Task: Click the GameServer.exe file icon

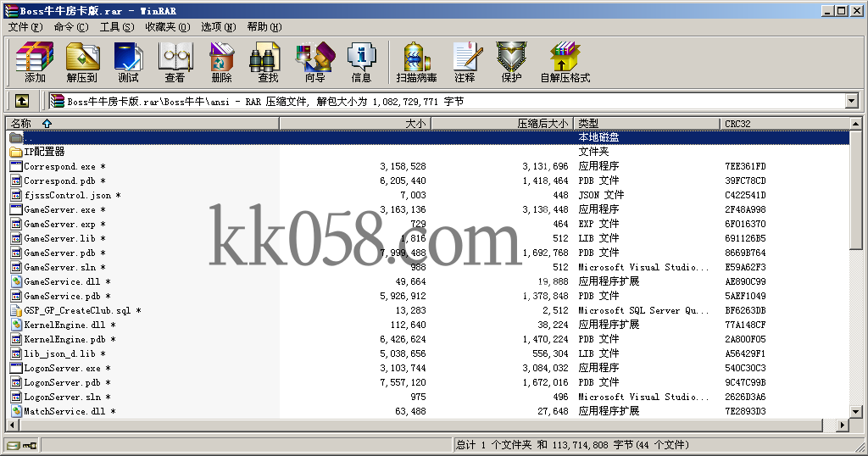Action: coord(15,209)
